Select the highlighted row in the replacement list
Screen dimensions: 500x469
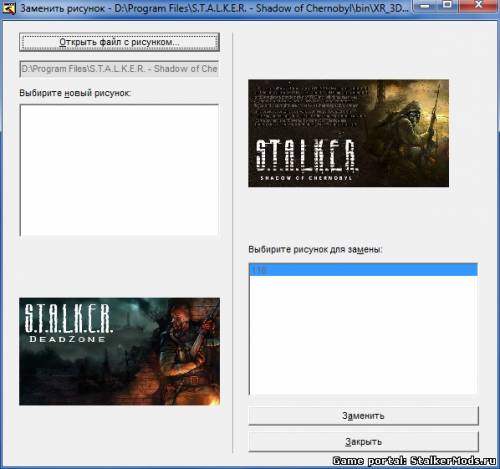(363, 270)
